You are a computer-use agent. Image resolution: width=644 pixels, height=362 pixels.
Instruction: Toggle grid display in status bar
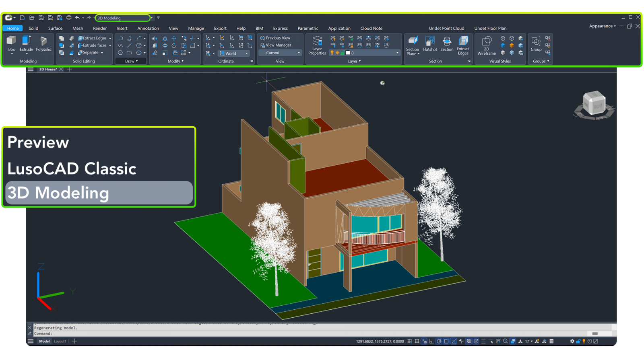[x=417, y=341]
